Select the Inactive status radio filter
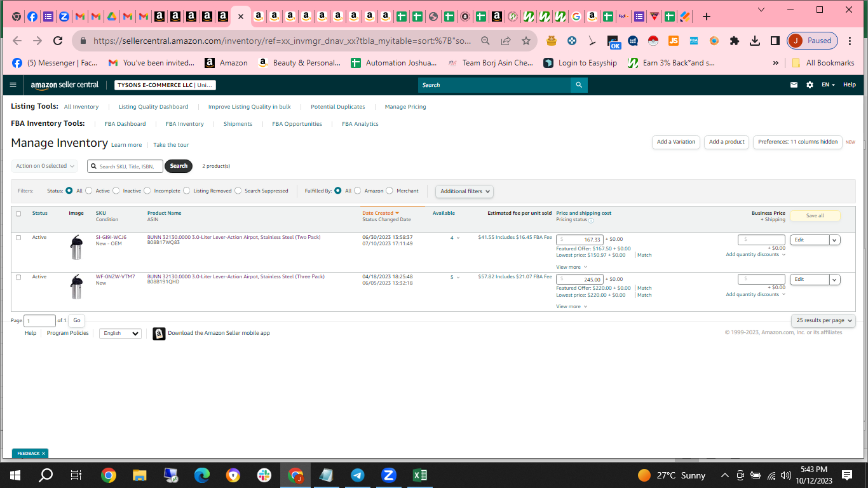The width and height of the screenshot is (868, 488). pos(116,191)
